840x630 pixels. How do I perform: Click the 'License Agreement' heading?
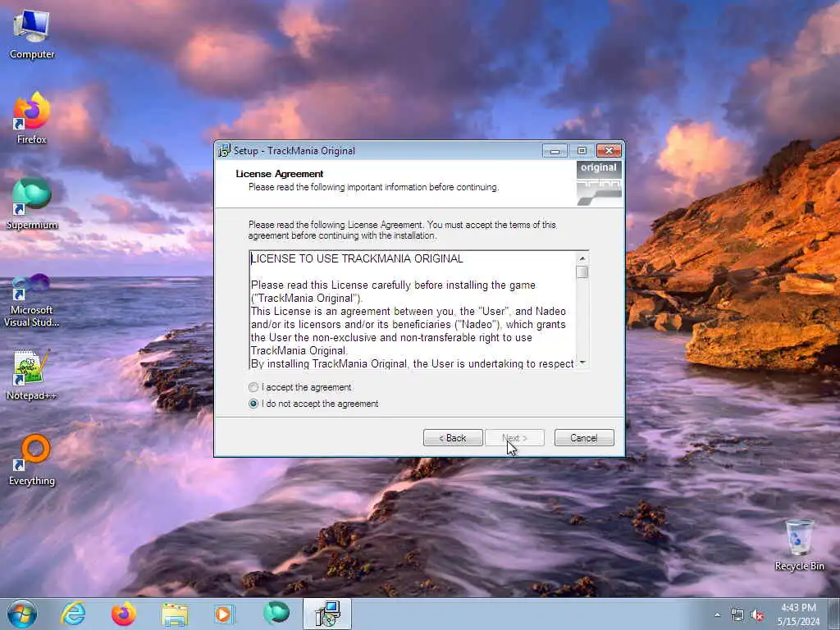280,174
